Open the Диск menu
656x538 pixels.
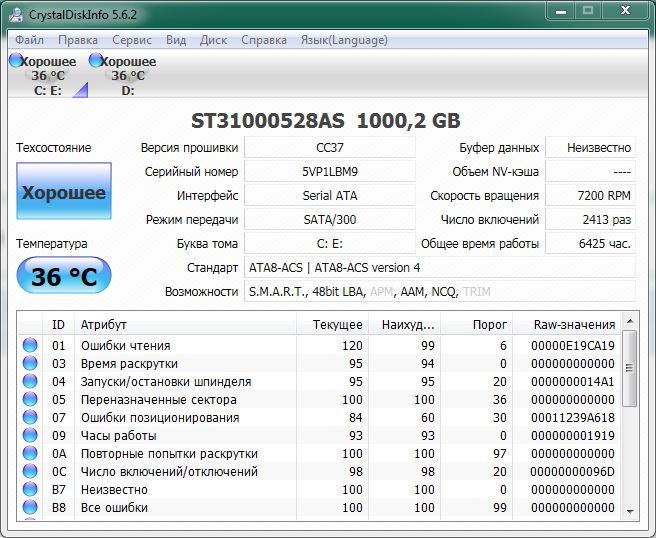213,40
